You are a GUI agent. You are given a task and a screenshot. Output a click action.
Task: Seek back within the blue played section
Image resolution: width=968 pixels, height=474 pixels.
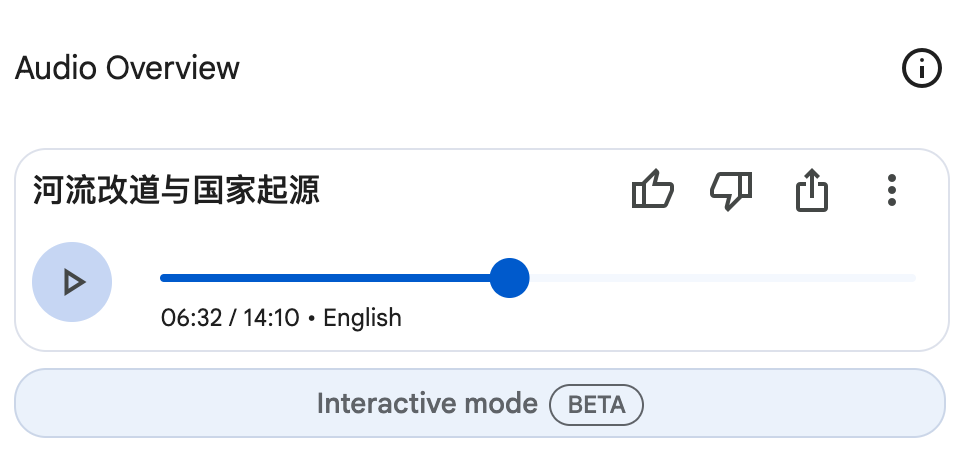325,278
